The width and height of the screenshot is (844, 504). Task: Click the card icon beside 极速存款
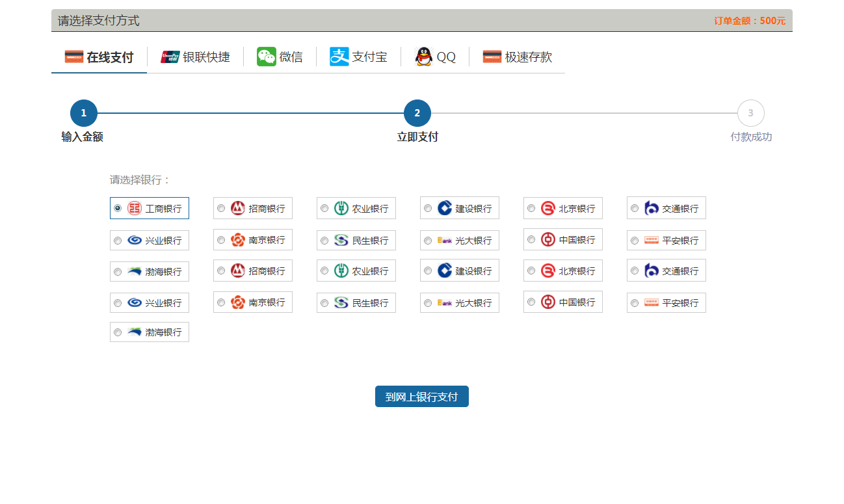pyautogui.click(x=492, y=57)
